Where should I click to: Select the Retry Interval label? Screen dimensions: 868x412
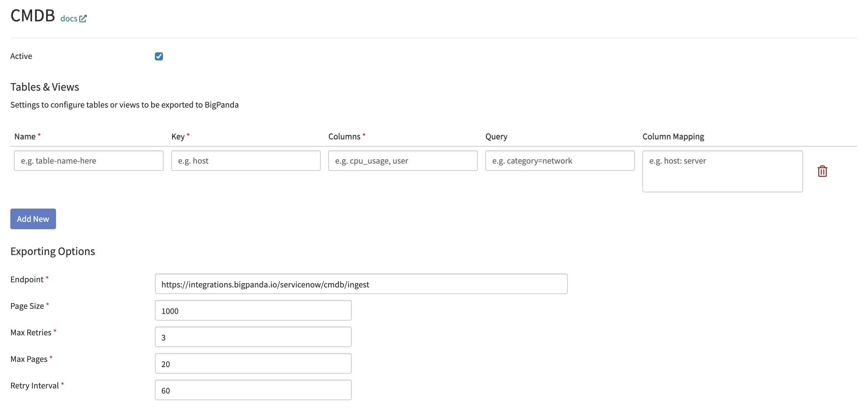[x=35, y=385]
